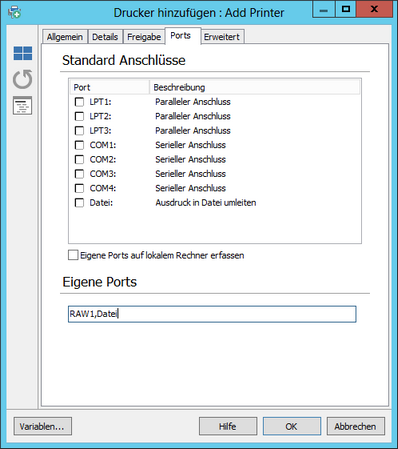This screenshot has height=449, width=398.
Task: Toggle the COM2: port checkbox
Action: click(x=79, y=159)
